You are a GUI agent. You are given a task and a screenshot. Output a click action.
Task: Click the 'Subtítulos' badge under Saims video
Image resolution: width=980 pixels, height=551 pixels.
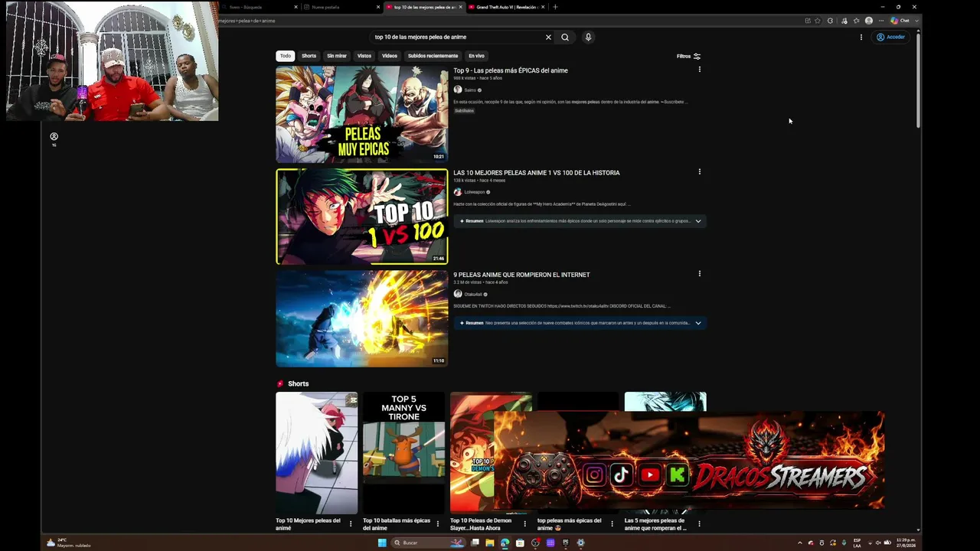pyautogui.click(x=464, y=111)
